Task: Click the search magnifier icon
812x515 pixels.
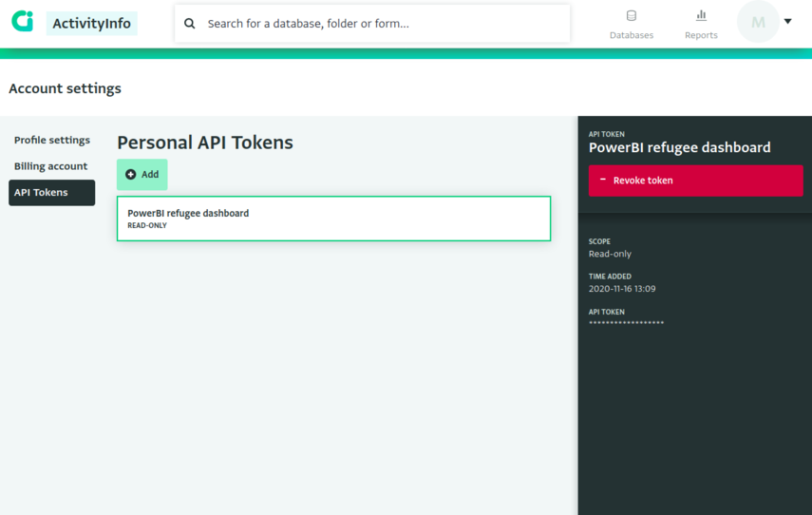Action: pos(190,24)
